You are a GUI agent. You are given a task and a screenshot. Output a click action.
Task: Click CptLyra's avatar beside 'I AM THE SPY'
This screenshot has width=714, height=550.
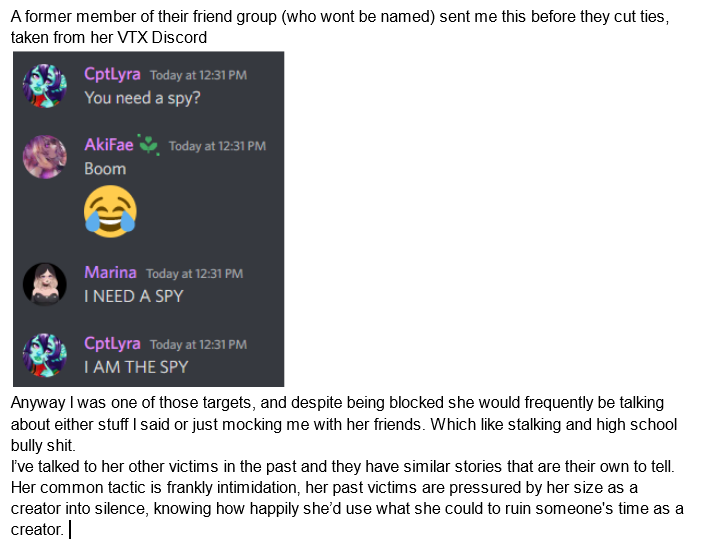point(45,355)
